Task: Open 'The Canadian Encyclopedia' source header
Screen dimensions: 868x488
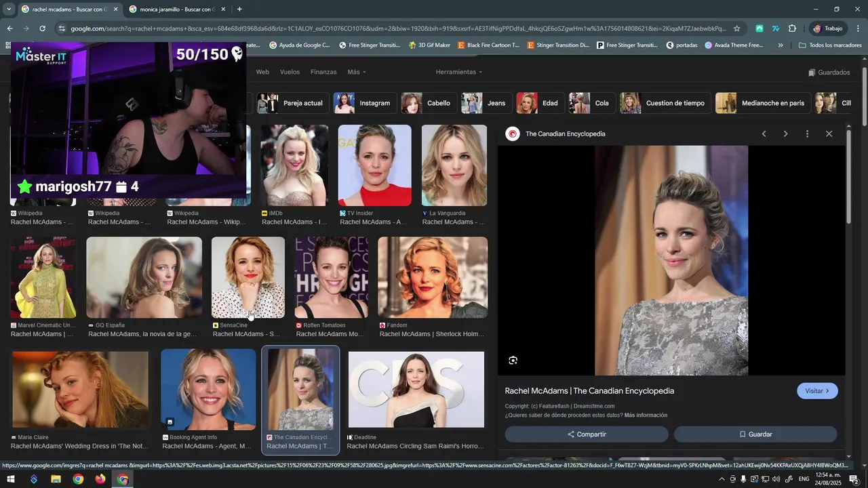Action: pos(556,134)
